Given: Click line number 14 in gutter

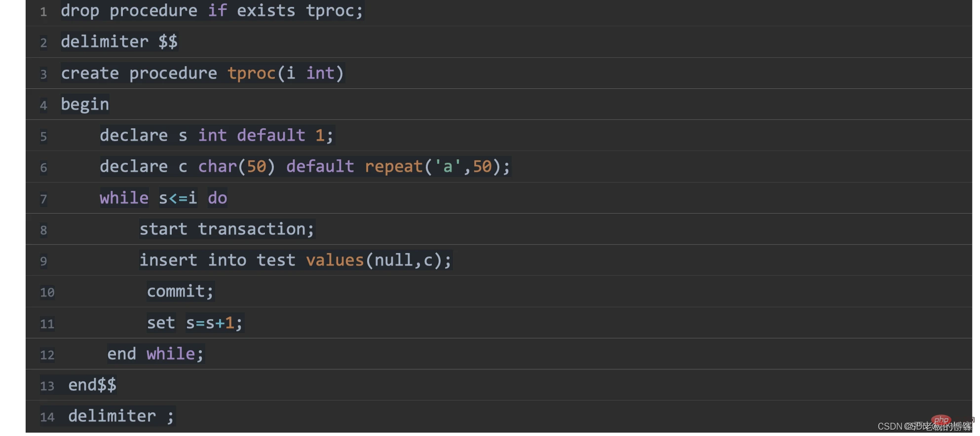Looking at the screenshot, I should [x=47, y=418].
